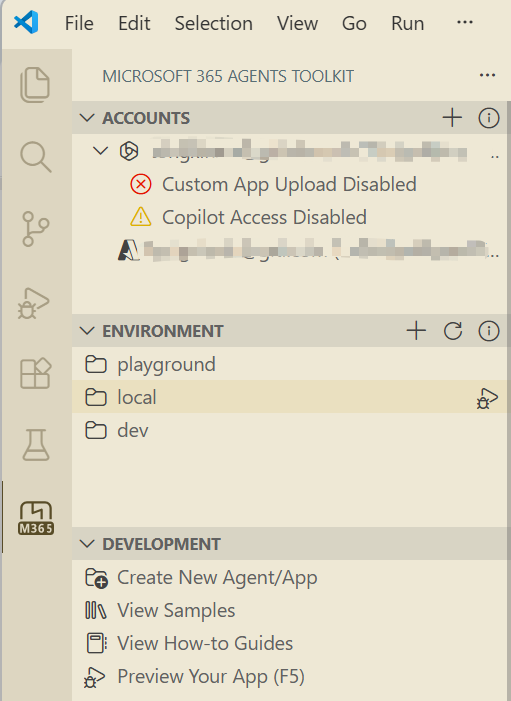This screenshot has width=511, height=701.
Task: Open the toolkit panel more actions ellipsis
Action: pyautogui.click(x=487, y=76)
